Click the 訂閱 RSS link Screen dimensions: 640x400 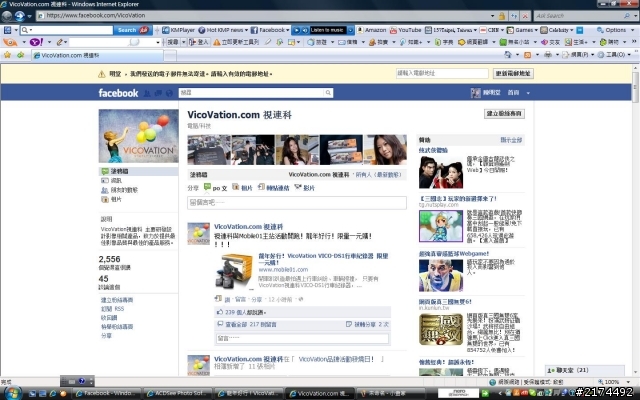[x=112, y=309]
